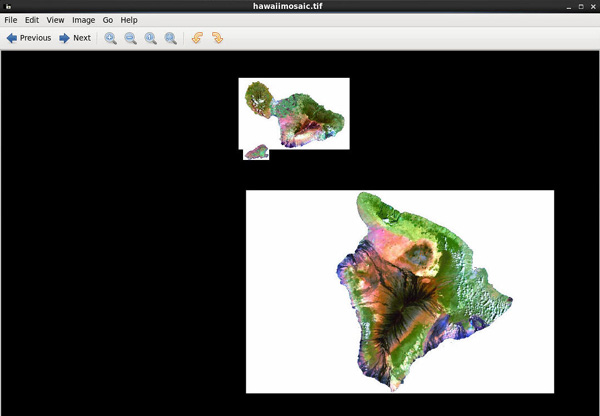The image size is (600, 416).
Task: Open the View menu
Action: (55, 20)
